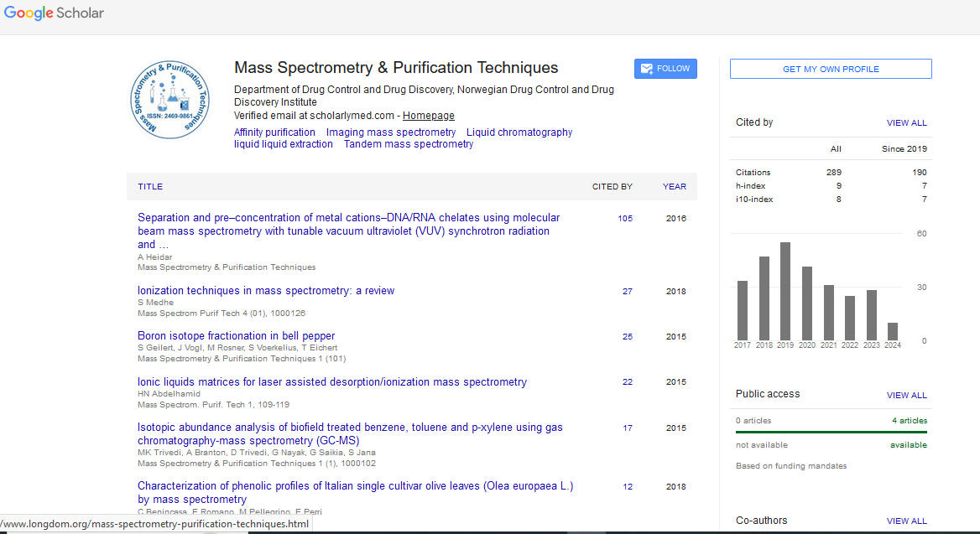Open the Ionization techniques review article
Screen dimensions: 980x534
pyautogui.click(x=266, y=291)
